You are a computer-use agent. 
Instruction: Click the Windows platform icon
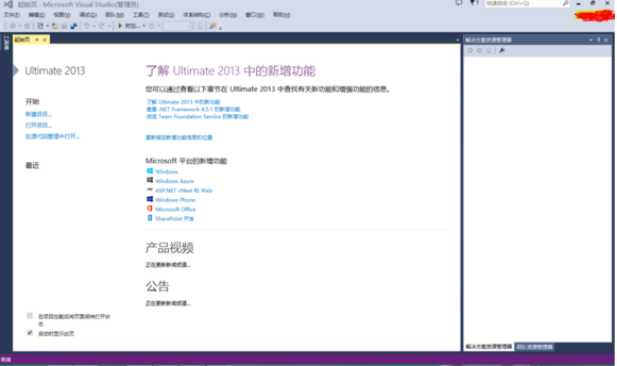[150, 171]
